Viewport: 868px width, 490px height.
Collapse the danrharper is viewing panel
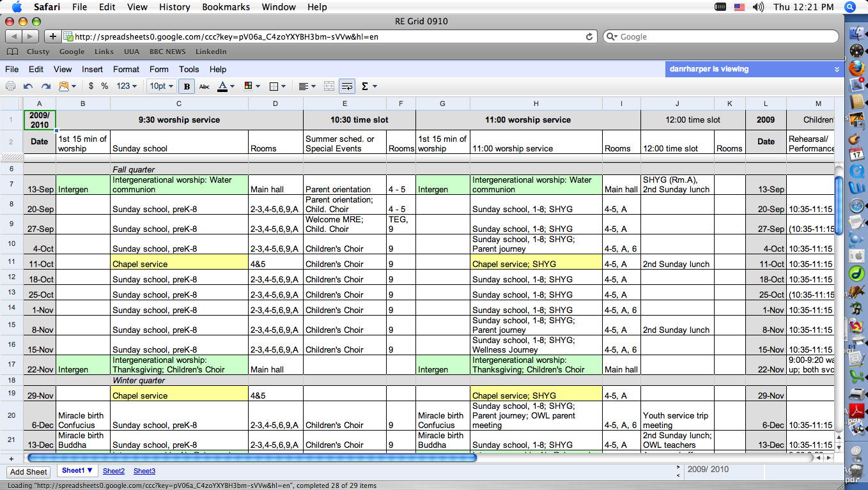point(837,69)
